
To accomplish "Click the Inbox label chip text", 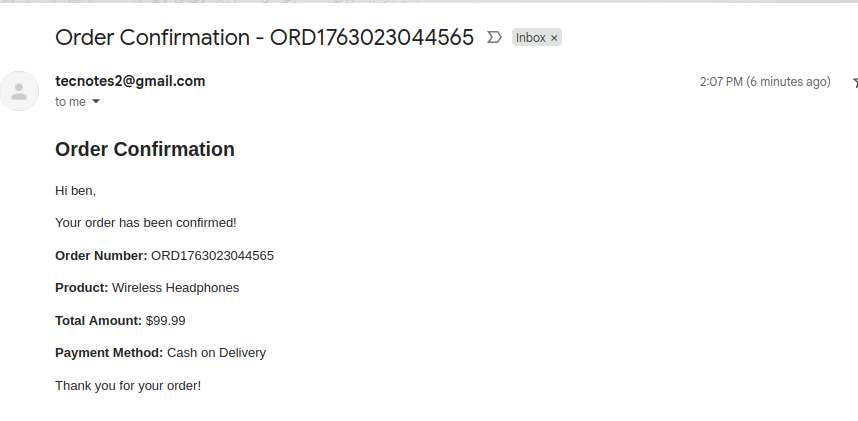I will [x=530, y=38].
